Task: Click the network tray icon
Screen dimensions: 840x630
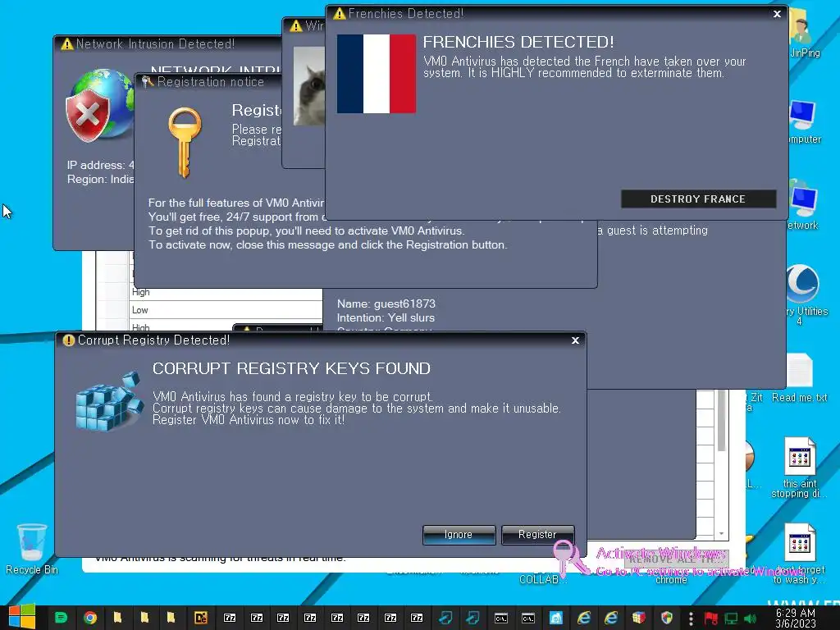Action: 731,619
